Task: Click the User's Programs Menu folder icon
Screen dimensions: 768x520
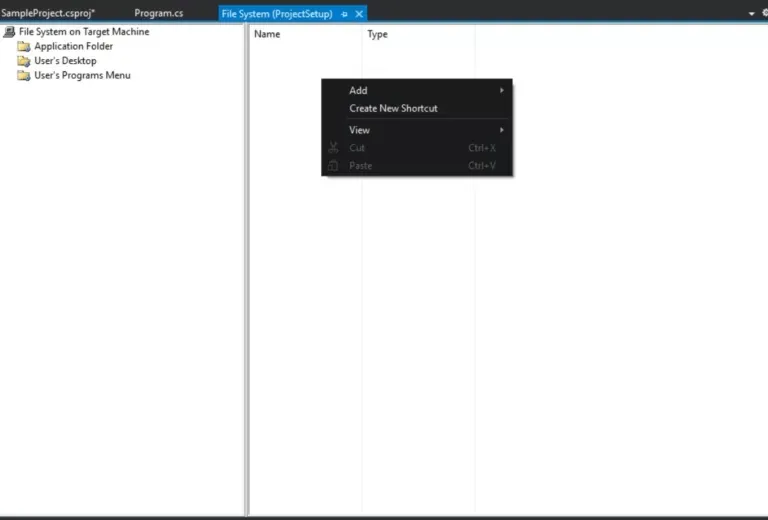Action: [x=24, y=76]
